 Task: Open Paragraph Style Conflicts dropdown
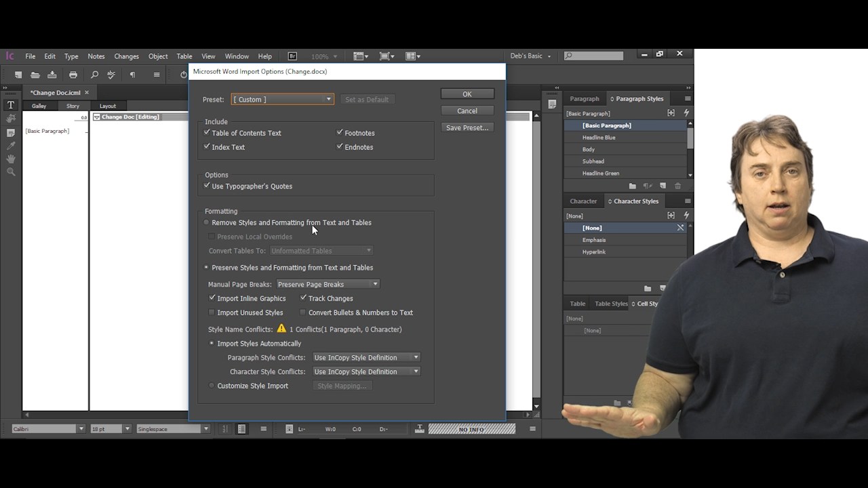point(366,357)
